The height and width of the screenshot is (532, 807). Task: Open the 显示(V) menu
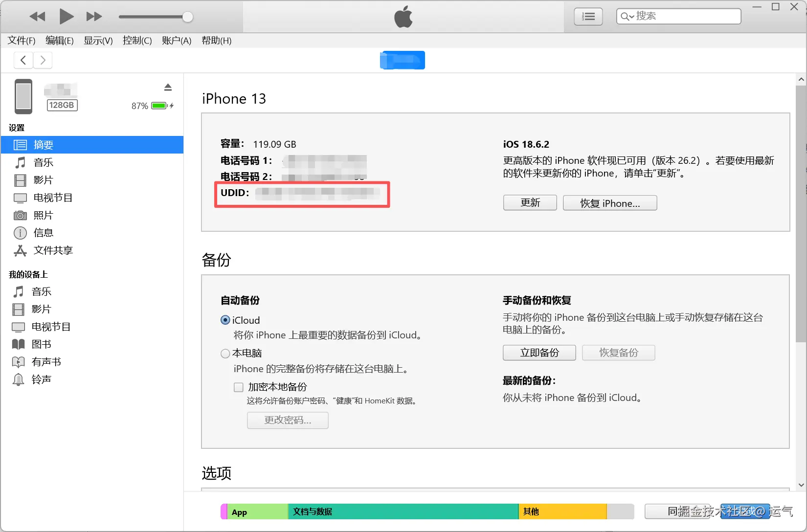pyautogui.click(x=98, y=41)
